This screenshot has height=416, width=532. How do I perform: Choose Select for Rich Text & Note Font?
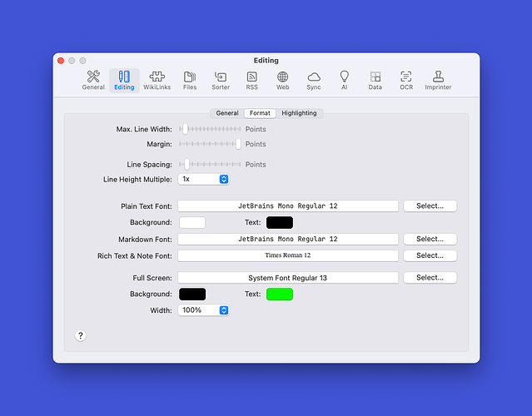point(430,255)
